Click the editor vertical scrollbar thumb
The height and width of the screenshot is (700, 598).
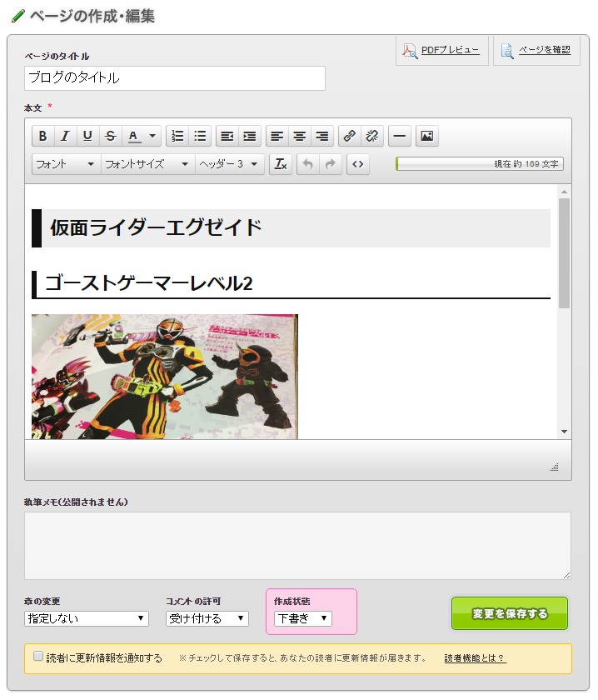(x=564, y=253)
